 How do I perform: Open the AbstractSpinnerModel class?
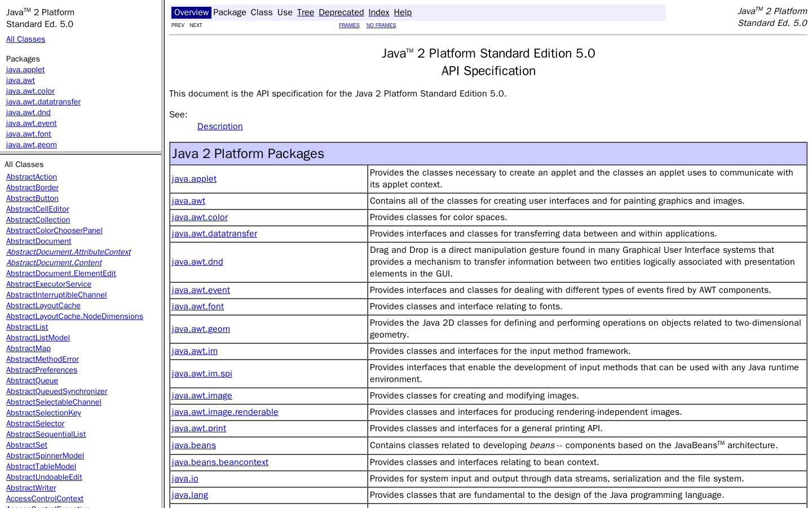(x=45, y=456)
